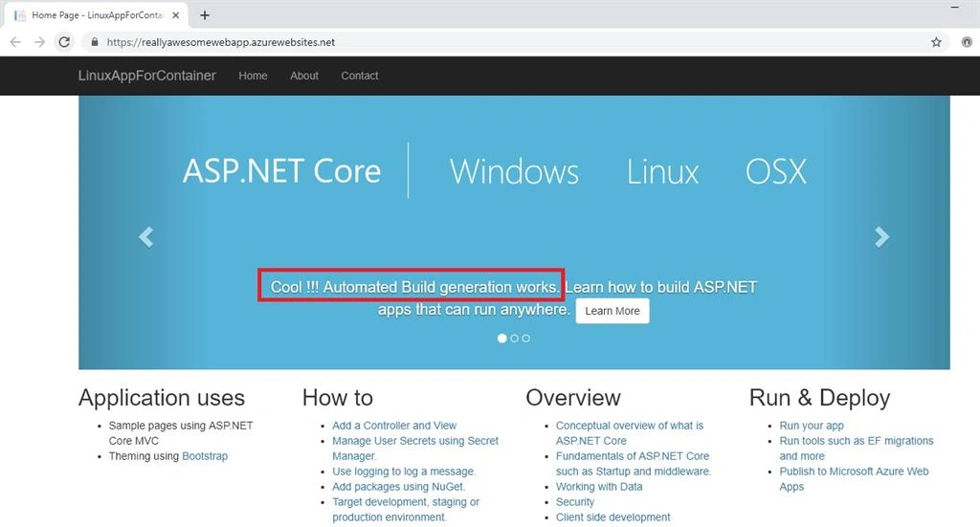Image resolution: width=980 pixels, height=527 pixels.
Task: Click the Overview heading
Action: pos(573,398)
